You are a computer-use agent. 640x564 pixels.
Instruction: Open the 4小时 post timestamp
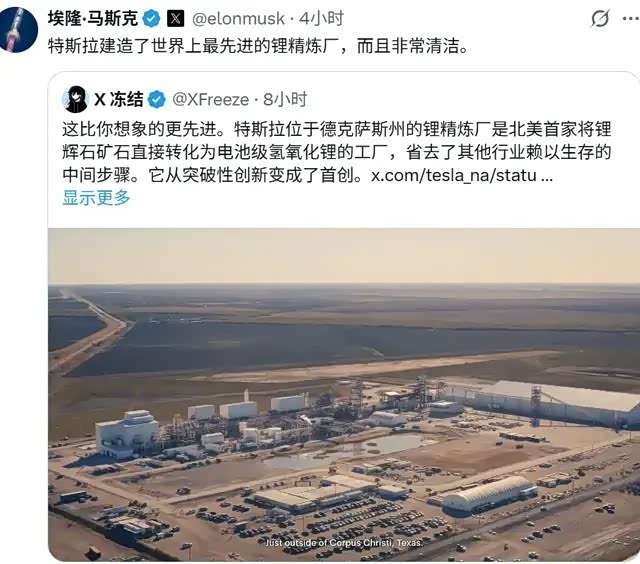pos(321,19)
